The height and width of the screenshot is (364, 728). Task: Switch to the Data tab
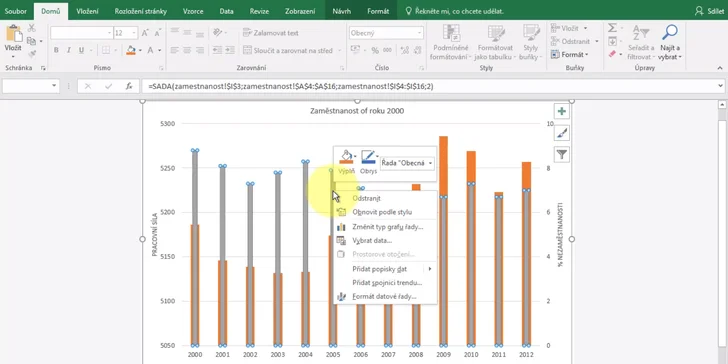pos(227,11)
